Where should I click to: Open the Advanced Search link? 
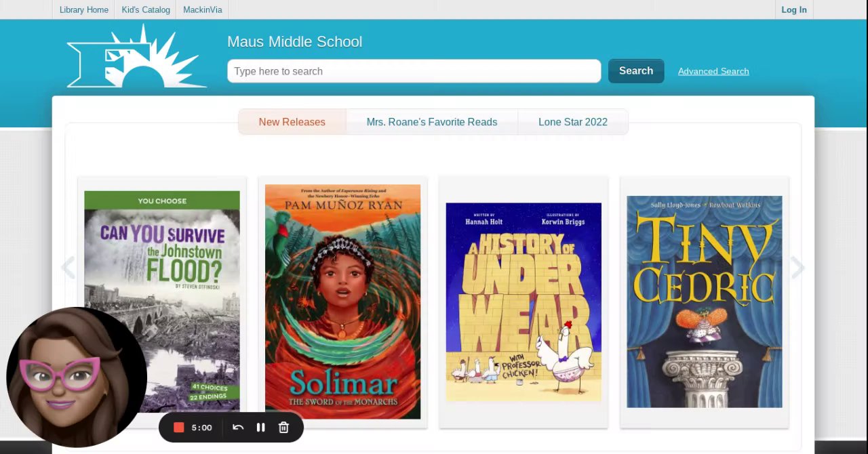pos(713,71)
